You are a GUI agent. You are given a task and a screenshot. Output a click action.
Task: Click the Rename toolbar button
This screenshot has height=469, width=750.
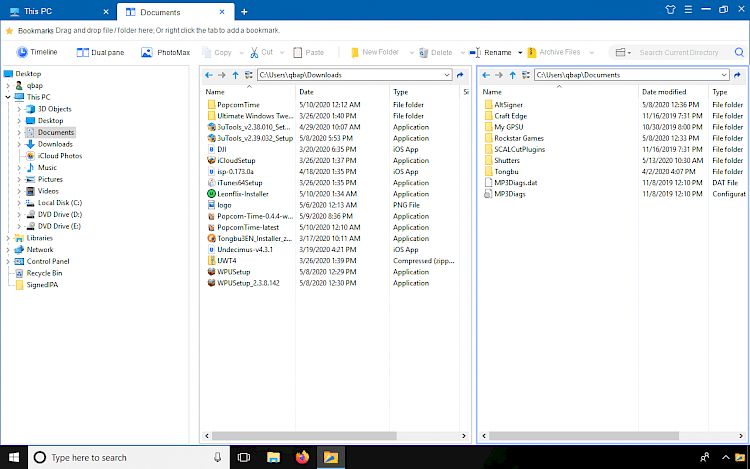tap(490, 52)
